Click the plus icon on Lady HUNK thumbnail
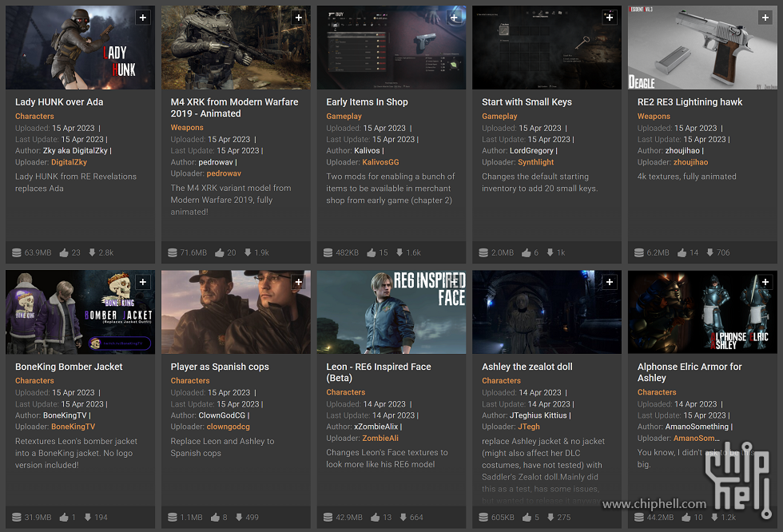The image size is (783, 532). [143, 18]
